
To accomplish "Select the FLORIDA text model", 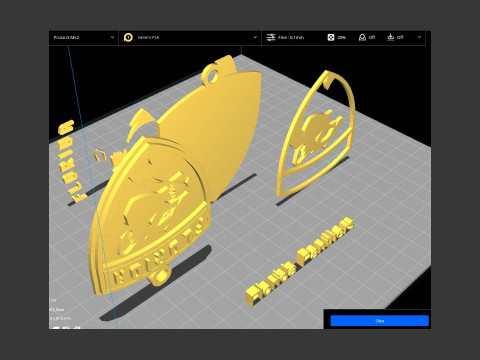I will tap(72, 162).
